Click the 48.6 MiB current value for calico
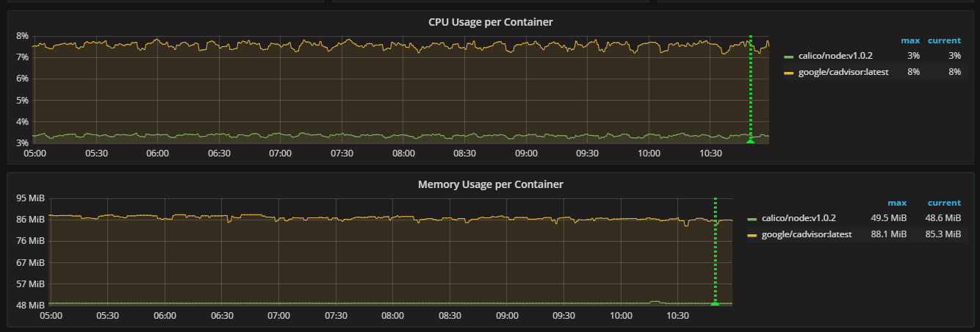The height and width of the screenshot is (332, 980). (943, 218)
